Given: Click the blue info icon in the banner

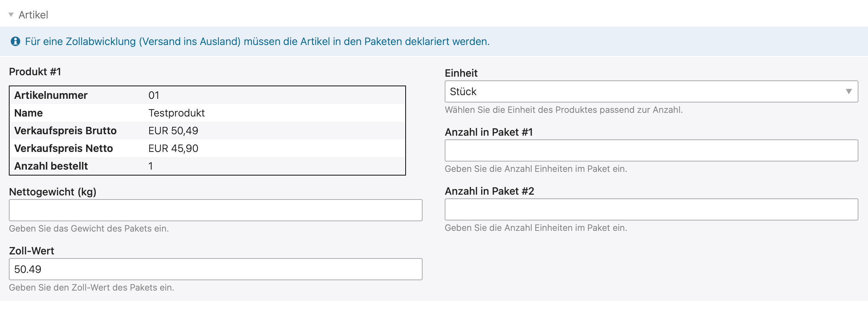Looking at the screenshot, I should (x=15, y=41).
